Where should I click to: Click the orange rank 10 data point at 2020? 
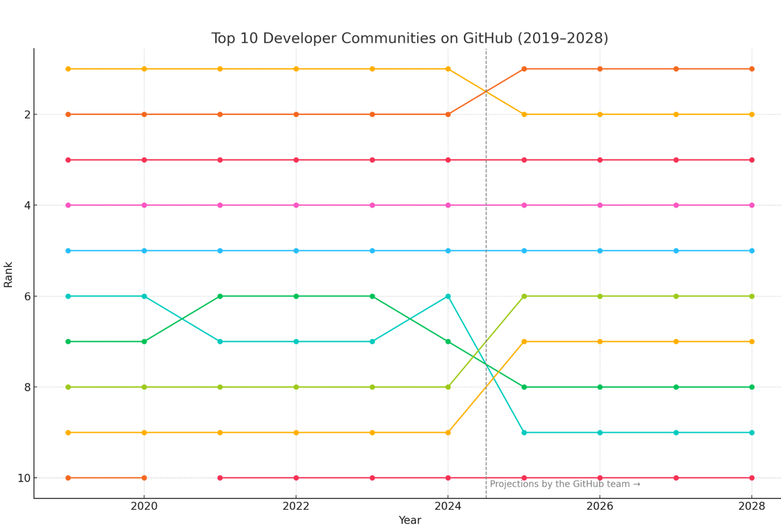click(x=144, y=478)
